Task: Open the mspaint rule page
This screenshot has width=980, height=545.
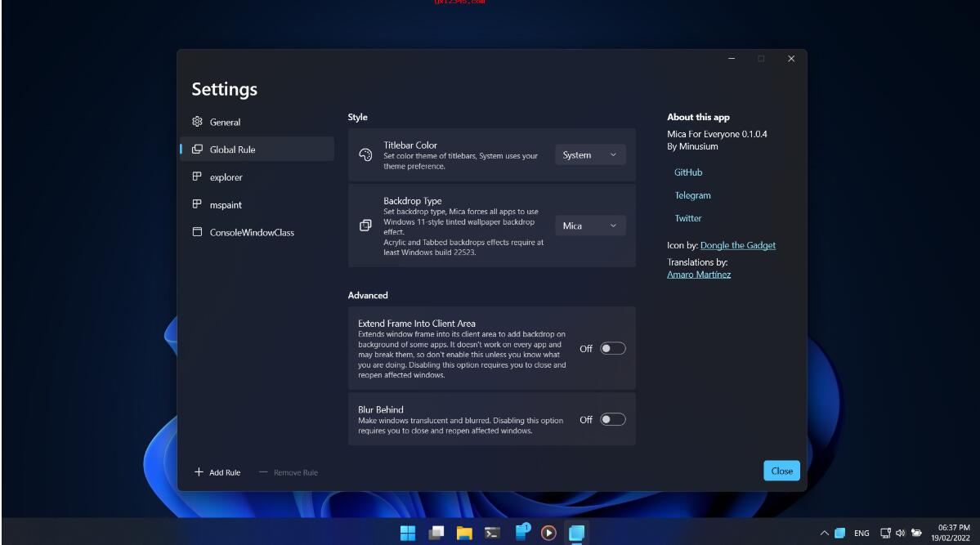Action: coord(257,204)
